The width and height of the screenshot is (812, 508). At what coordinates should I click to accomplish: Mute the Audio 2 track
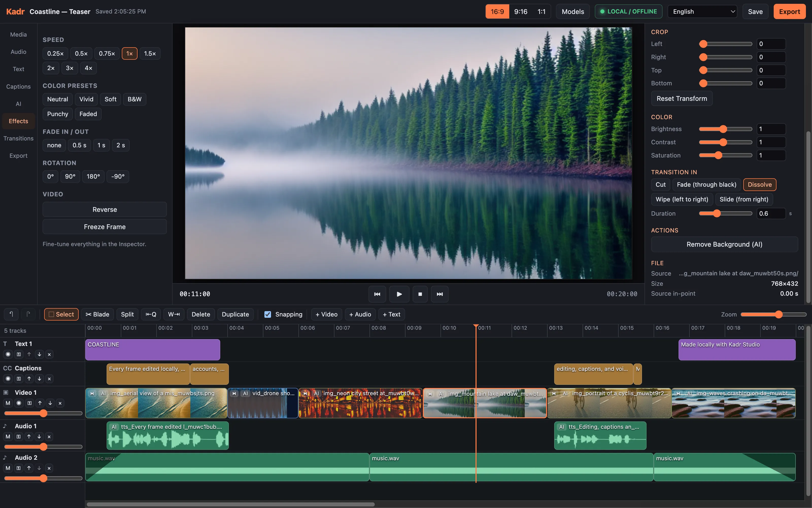coord(8,468)
